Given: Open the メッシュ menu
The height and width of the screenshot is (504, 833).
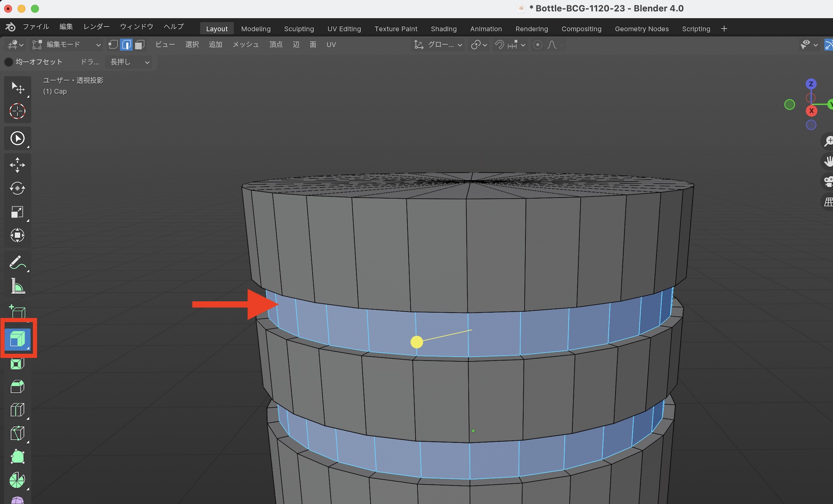Looking at the screenshot, I should point(245,45).
